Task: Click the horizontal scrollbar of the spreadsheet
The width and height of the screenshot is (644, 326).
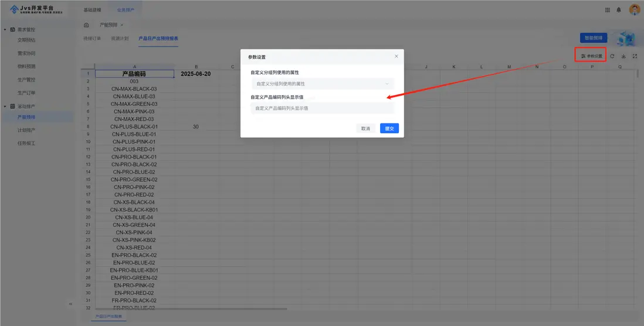Action: tap(191, 308)
